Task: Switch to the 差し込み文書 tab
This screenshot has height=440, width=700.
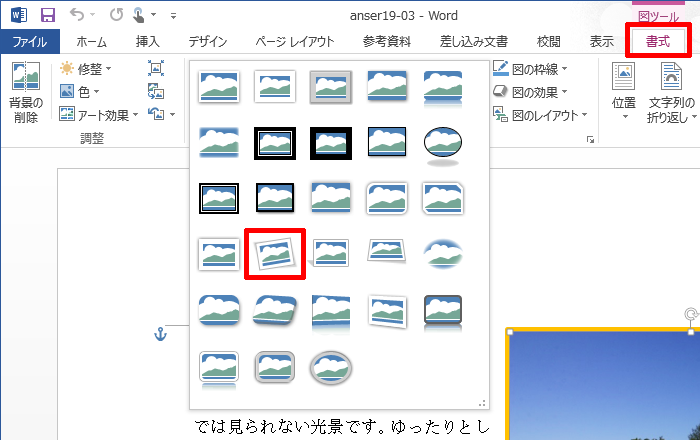Action: click(x=474, y=42)
